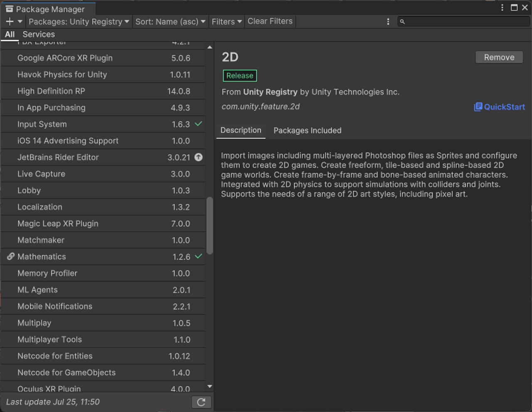Click the plus add package icon
This screenshot has height=412, width=532.
10,22
